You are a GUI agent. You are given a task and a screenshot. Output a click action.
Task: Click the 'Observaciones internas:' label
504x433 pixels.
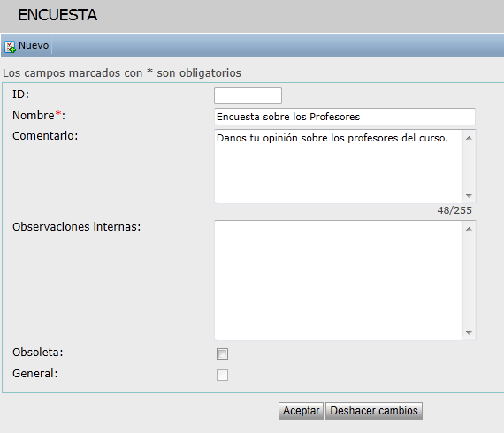77,227
